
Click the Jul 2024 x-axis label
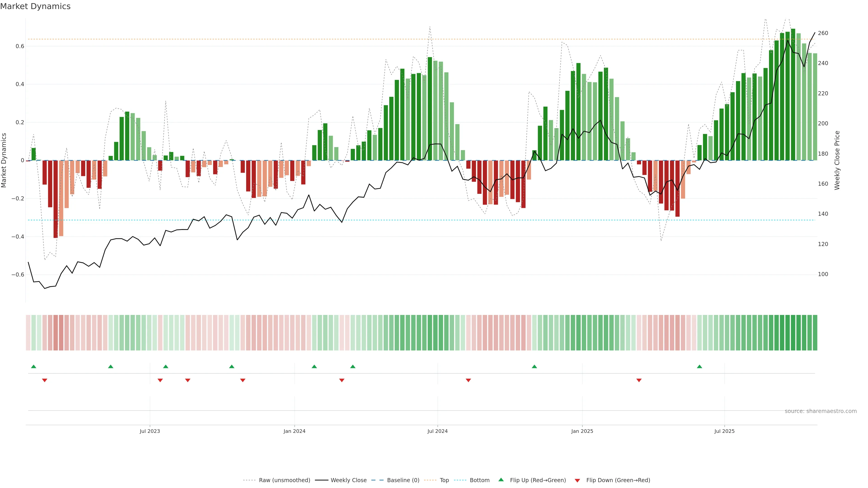[x=437, y=431]
